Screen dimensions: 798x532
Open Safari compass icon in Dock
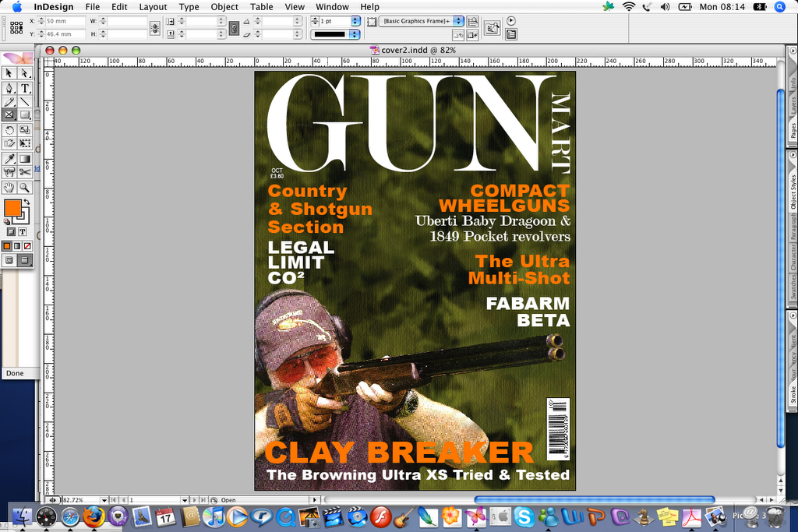click(70, 517)
